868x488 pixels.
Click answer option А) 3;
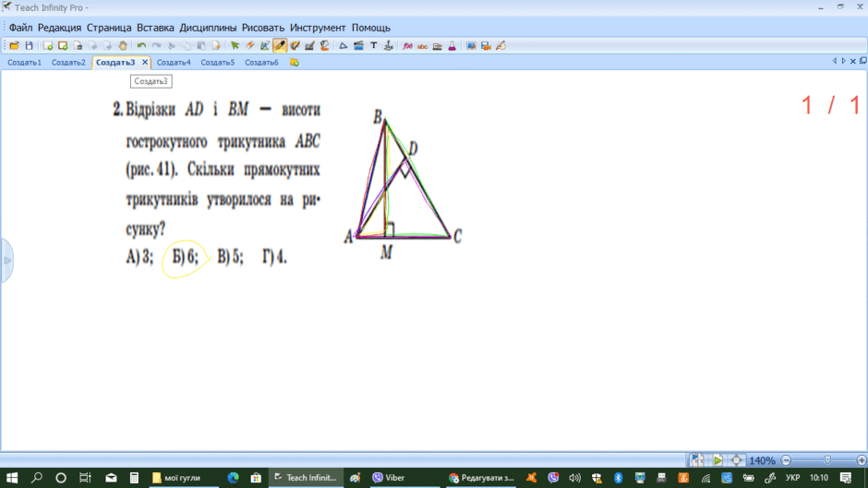(139, 256)
